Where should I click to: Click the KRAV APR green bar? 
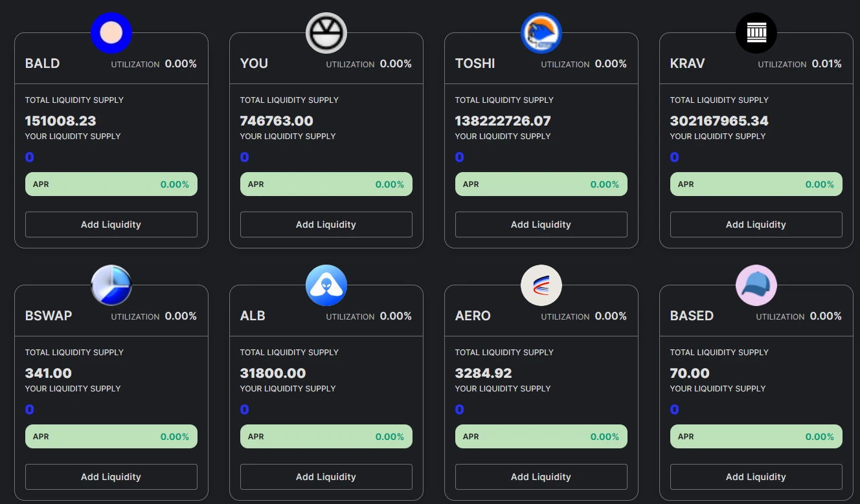(x=756, y=184)
